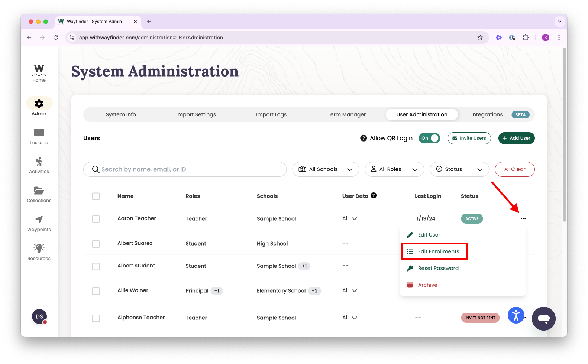View site information icon in address bar
The width and height of the screenshot is (588, 364).
click(72, 38)
